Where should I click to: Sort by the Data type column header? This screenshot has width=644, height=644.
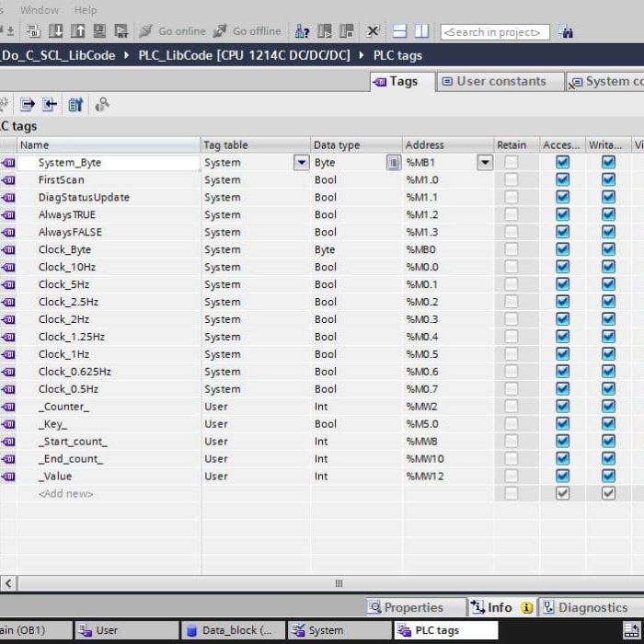click(356, 145)
